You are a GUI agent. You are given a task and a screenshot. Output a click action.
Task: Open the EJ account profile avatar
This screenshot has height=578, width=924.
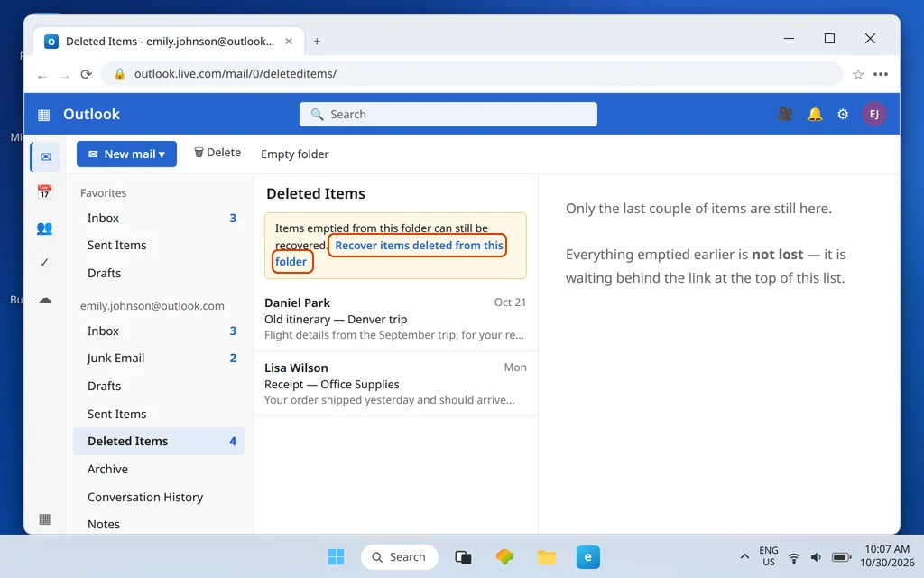coord(873,115)
